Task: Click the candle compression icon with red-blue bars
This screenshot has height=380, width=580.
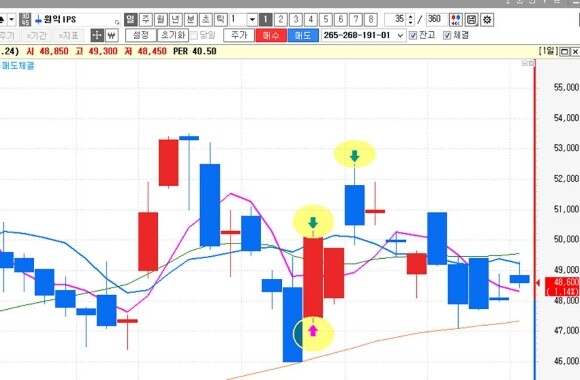Action: tap(456, 20)
